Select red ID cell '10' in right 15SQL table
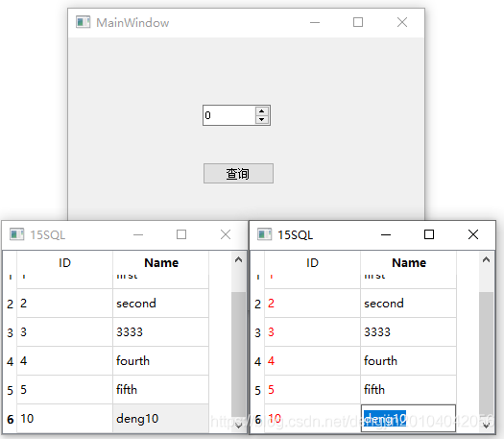Viewport: 504px width, 439px height. pyautogui.click(x=312, y=419)
